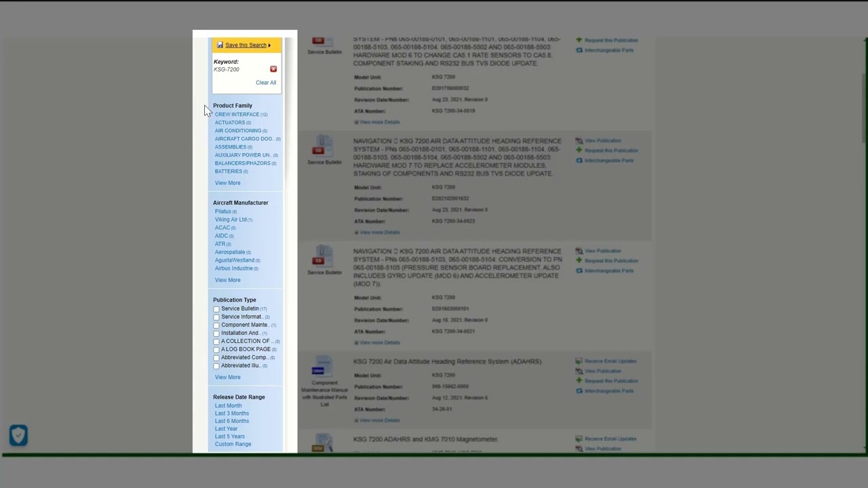Click Request this Publication for MOD 7 bulletin
Screen dimensions: 868x488
(607, 150)
